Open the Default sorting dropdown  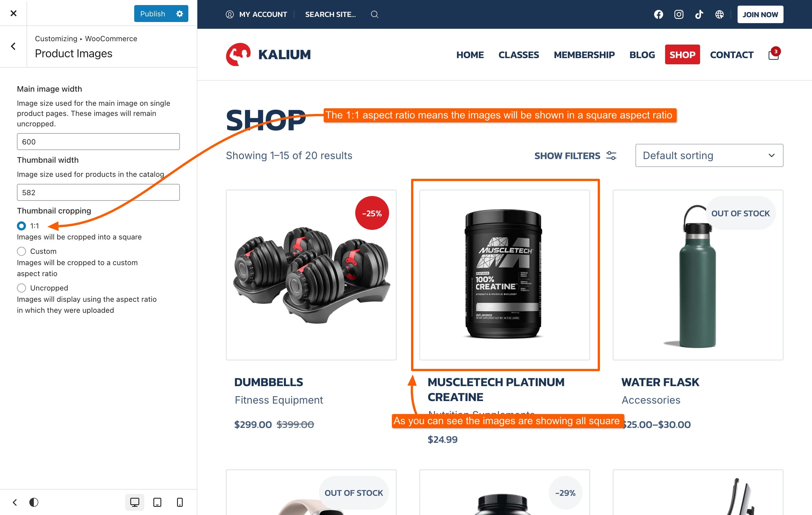coord(709,155)
